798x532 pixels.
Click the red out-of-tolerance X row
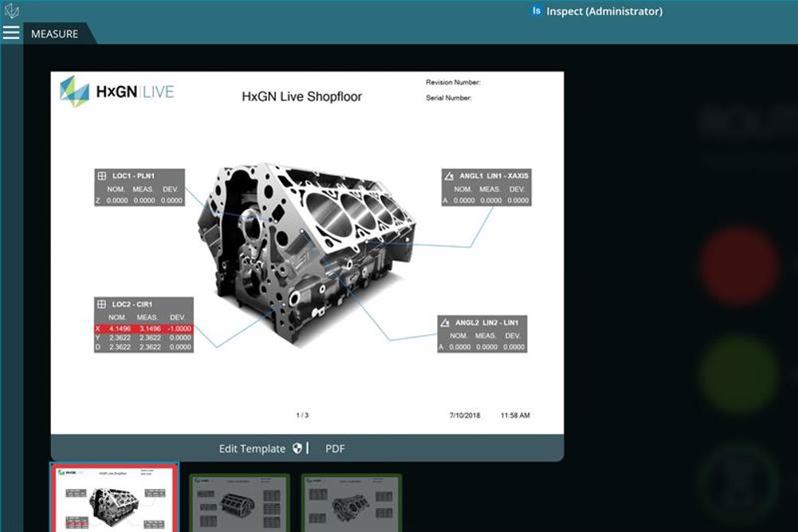143,329
